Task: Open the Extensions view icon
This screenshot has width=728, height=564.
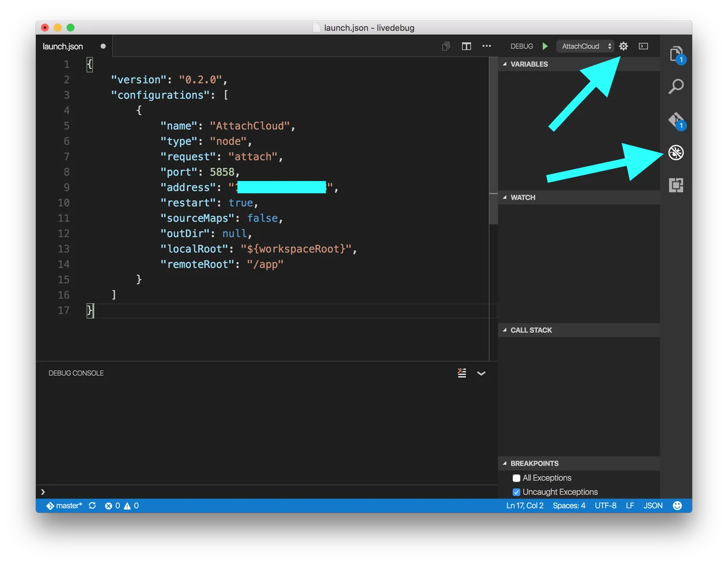Action: 676,185
